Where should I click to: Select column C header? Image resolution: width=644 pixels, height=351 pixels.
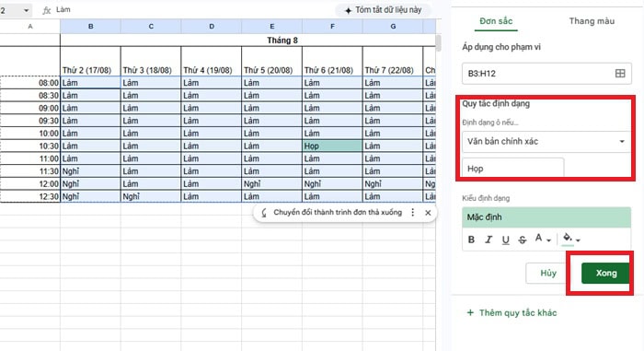click(151, 27)
